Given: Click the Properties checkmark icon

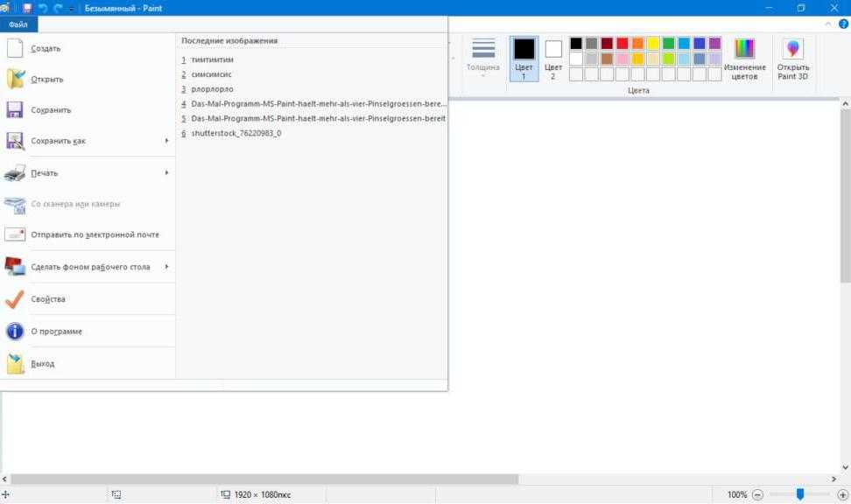Looking at the screenshot, I should pos(15,299).
